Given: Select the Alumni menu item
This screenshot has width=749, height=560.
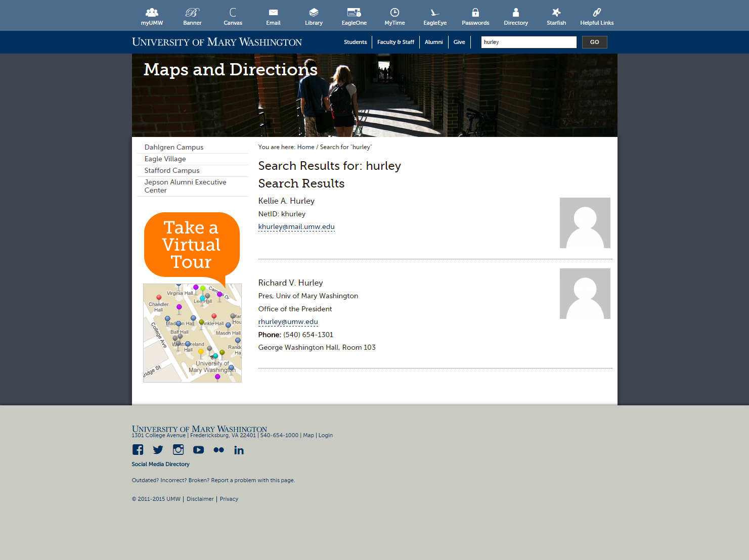Looking at the screenshot, I should tap(434, 42).
